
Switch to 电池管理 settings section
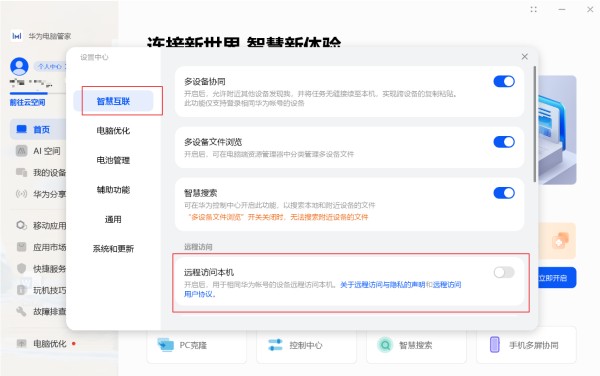point(113,160)
